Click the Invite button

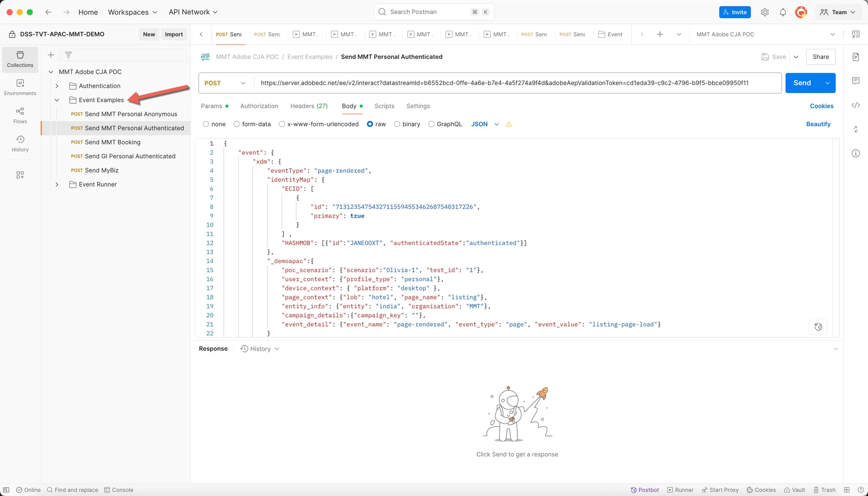pos(735,12)
